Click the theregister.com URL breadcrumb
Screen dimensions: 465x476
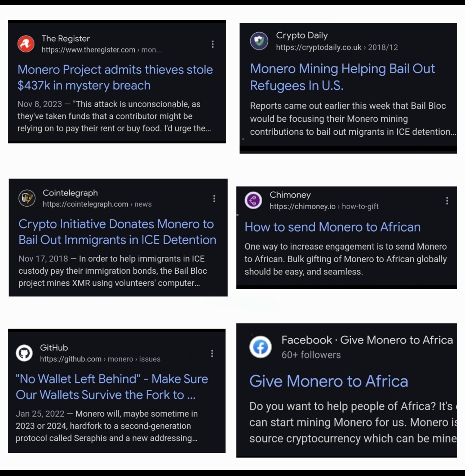[102, 50]
